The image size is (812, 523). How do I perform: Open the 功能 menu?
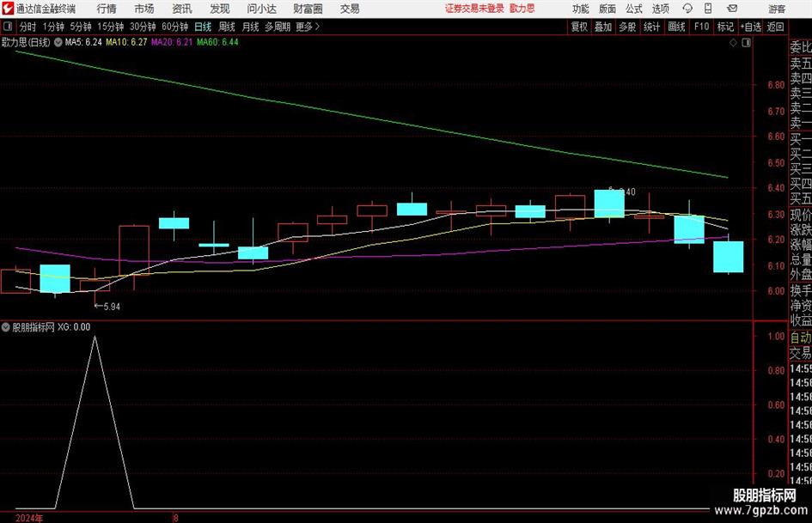pos(581,9)
